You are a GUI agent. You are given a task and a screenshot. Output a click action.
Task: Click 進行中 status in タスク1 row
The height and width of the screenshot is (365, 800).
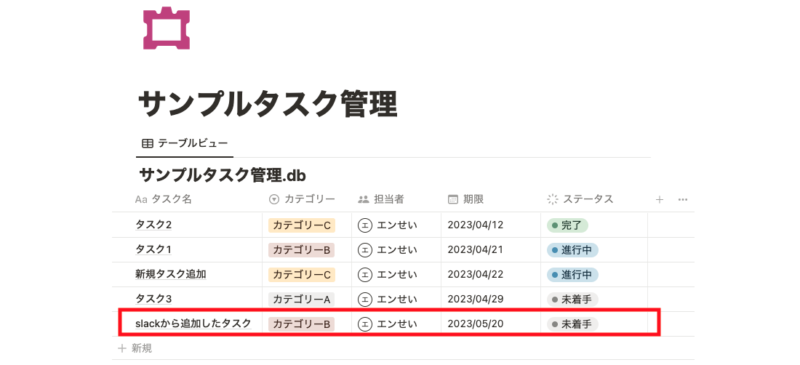(x=572, y=250)
